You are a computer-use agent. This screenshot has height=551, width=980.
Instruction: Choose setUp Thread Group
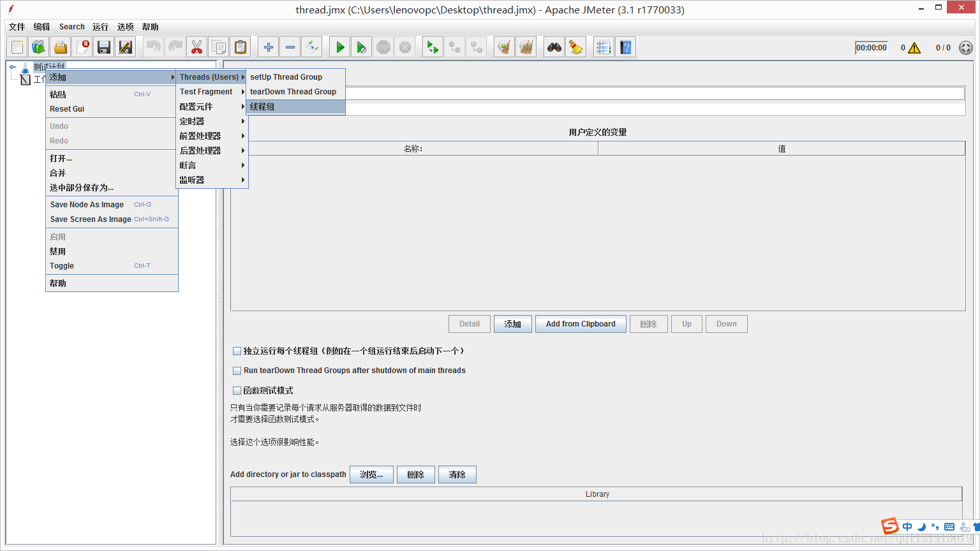click(x=296, y=77)
